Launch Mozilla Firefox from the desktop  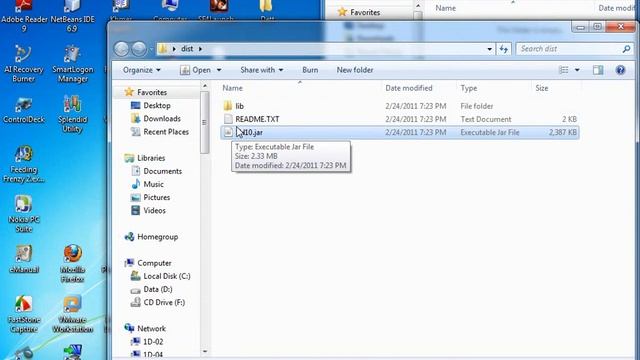72,264
